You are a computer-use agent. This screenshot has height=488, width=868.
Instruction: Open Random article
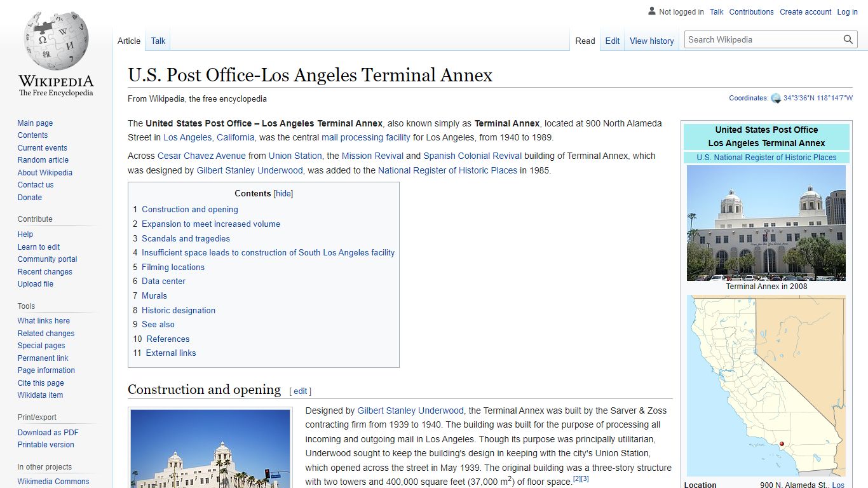coord(43,160)
